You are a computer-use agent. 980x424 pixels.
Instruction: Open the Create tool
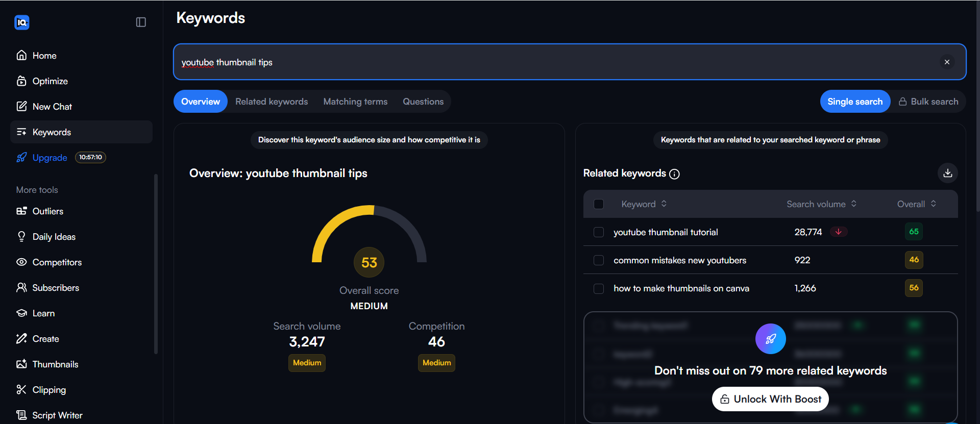click(x=81, y=338)
